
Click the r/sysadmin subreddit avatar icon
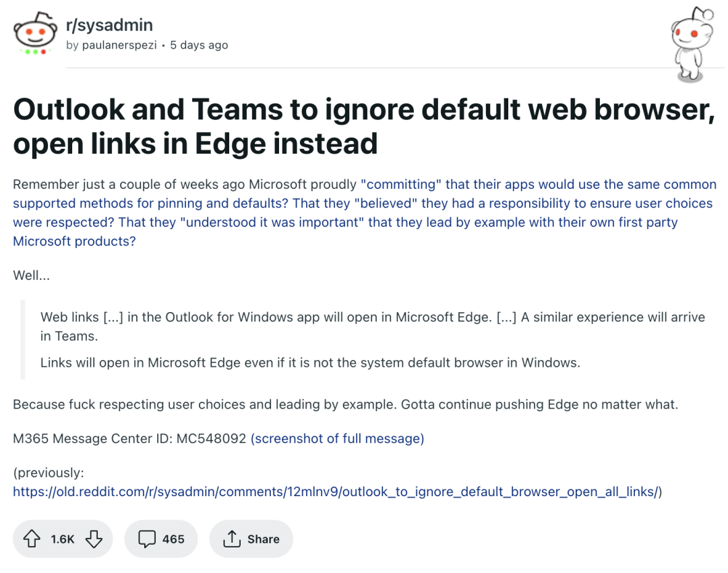pyautogui.click(x=36, y=34)
